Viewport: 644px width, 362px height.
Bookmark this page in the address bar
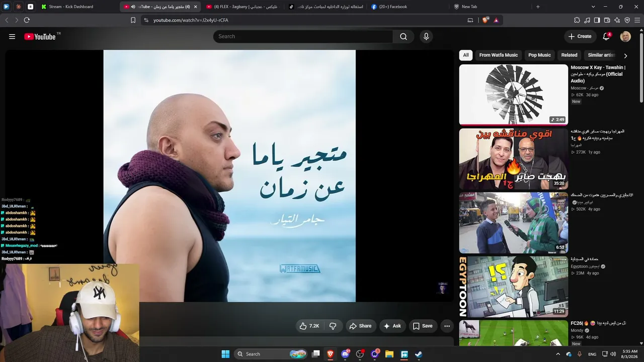[x=133, y=20]
